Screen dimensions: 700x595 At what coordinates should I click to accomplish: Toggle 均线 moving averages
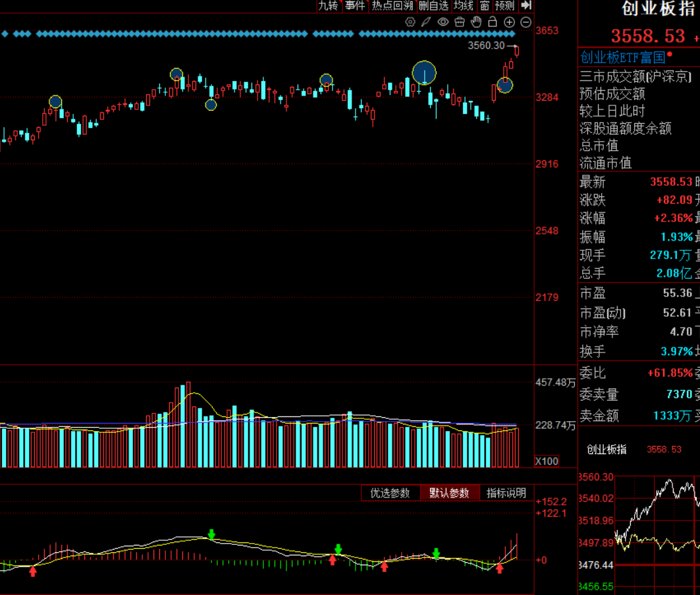464,6
